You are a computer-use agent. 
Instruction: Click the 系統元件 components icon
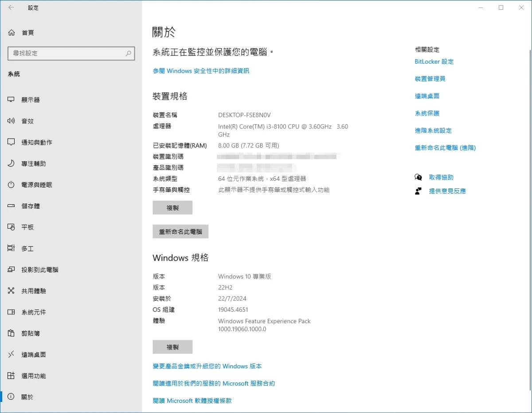pyautogui.click(x=12, y=312)
